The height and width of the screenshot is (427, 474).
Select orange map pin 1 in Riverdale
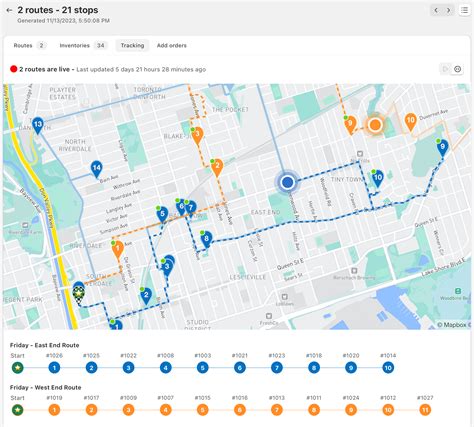[118, 249]
